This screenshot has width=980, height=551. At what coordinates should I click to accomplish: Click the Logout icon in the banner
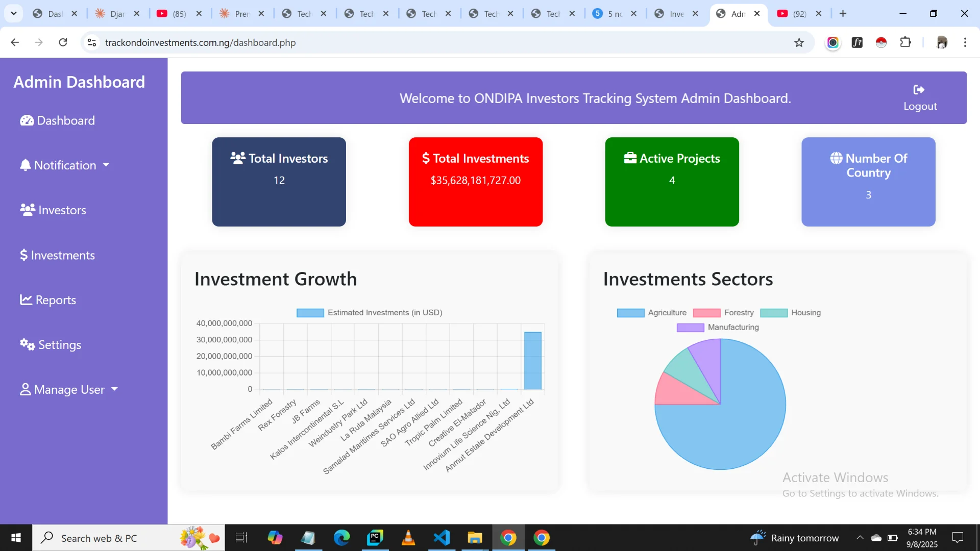point(919,90)
